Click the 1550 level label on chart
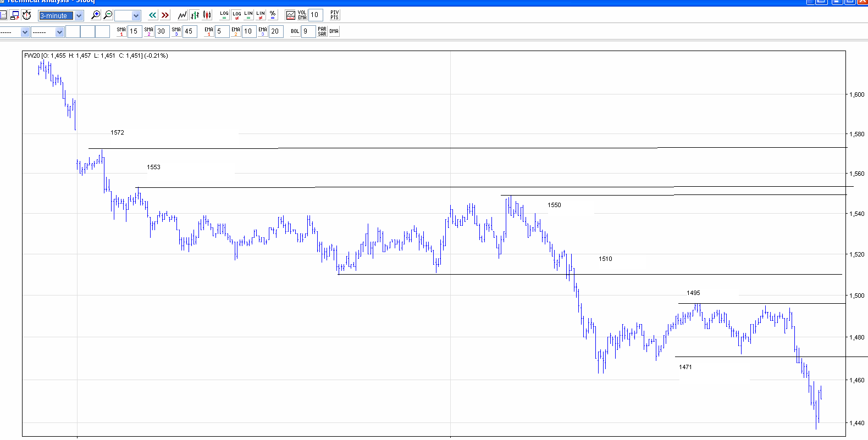This screenshot has height=440, width=868. tap(554, 205)
